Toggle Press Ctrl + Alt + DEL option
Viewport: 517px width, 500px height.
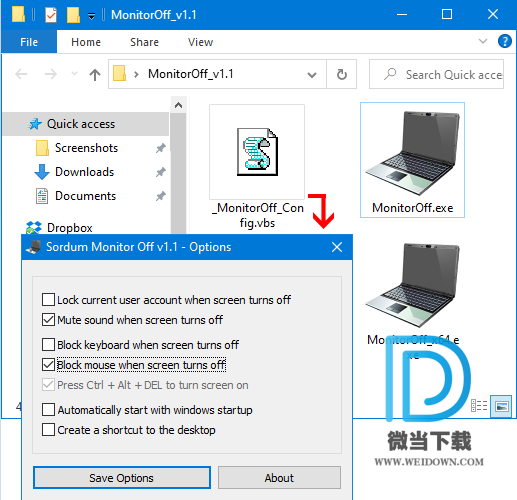pos(48,385)
